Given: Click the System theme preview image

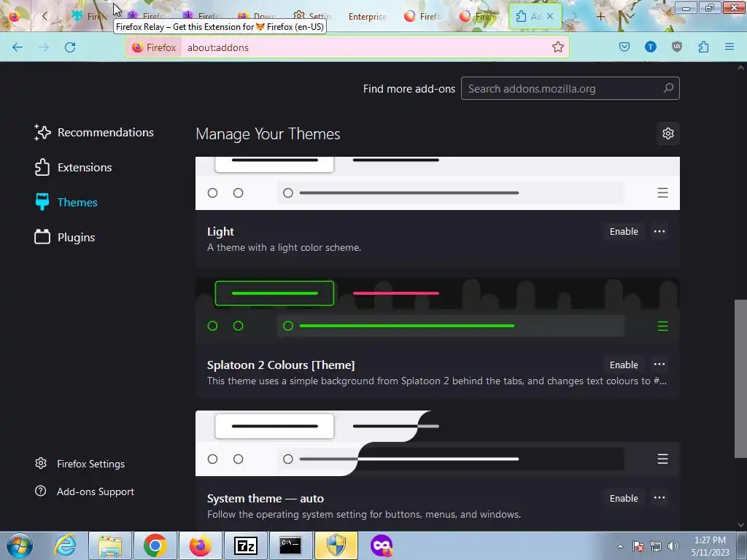Looking at the screenshot, I should (438, 443).
